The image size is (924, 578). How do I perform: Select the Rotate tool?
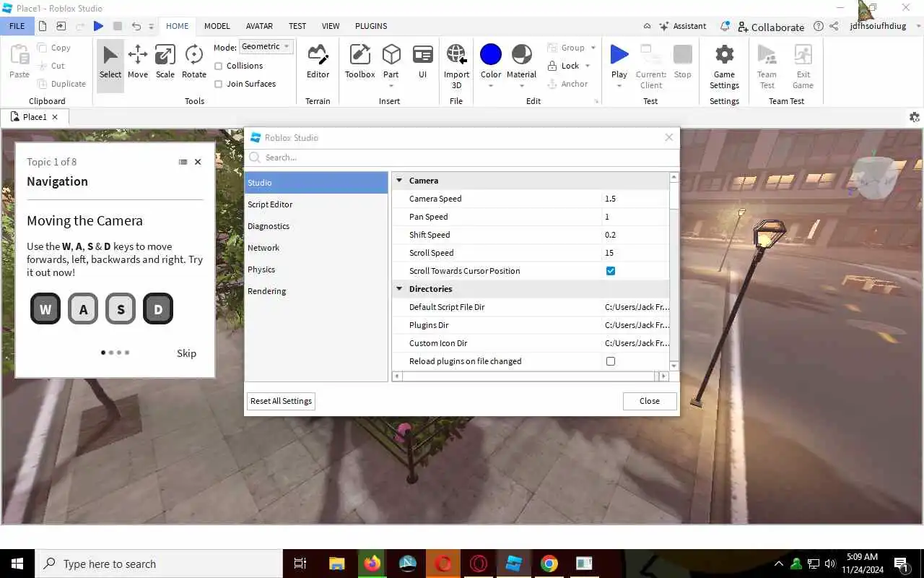click(193, 61)
